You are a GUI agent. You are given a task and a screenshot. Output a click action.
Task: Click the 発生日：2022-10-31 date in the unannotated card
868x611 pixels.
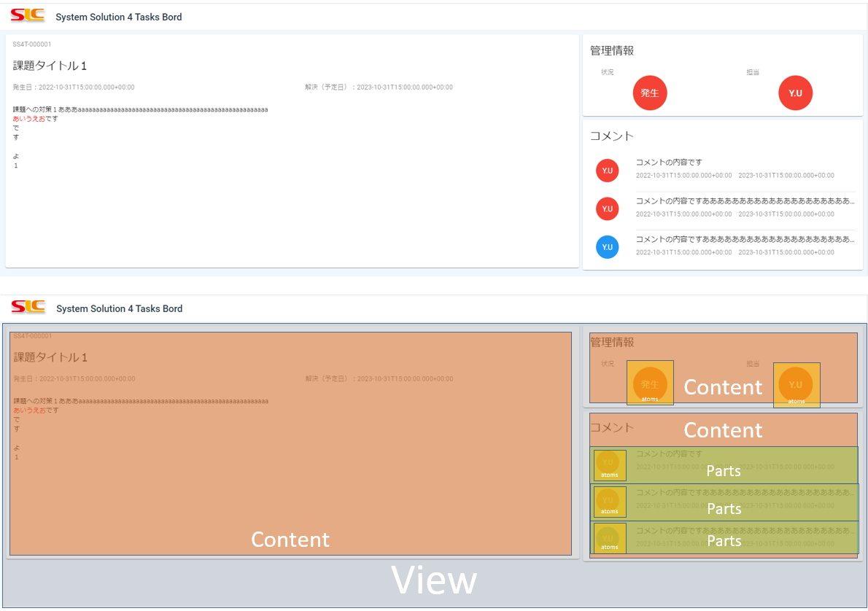click(74, 87)
